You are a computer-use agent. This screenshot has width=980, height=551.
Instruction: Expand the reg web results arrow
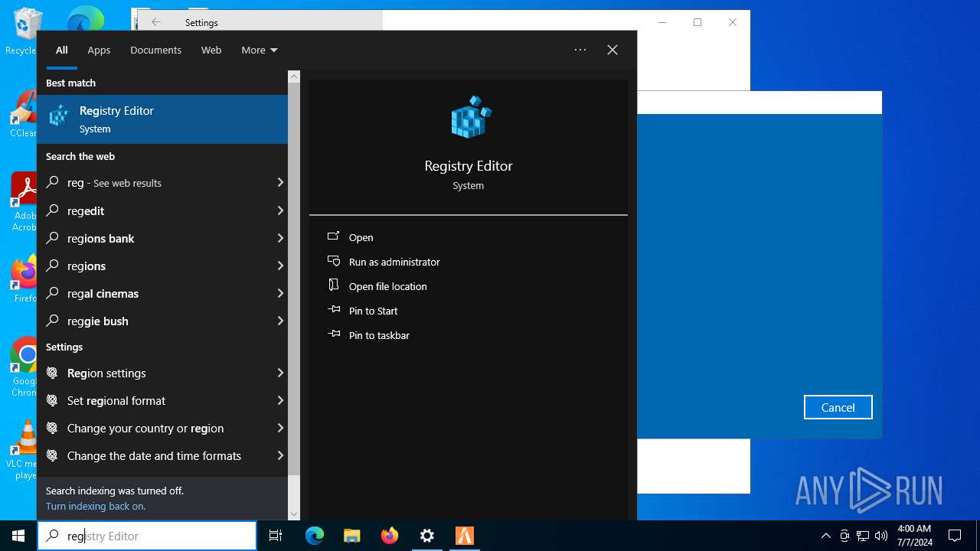pyautogui.click(x=280, y=182)
